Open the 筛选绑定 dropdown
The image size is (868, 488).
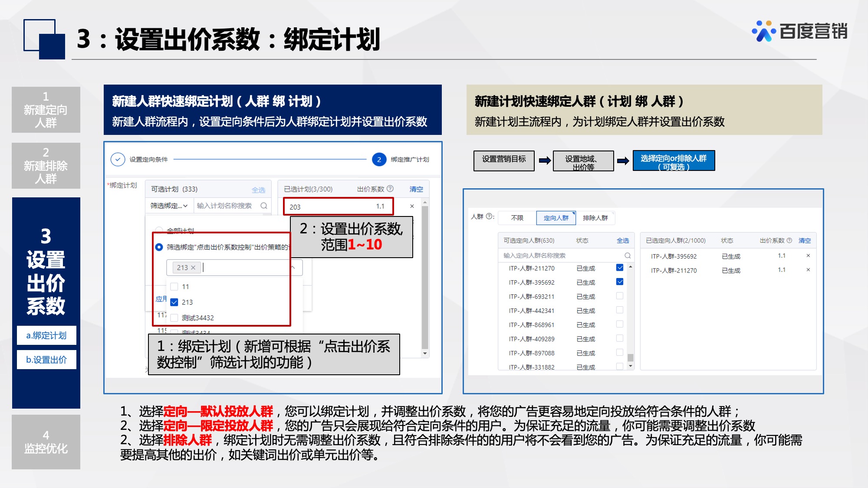click(x=168, y=206)
